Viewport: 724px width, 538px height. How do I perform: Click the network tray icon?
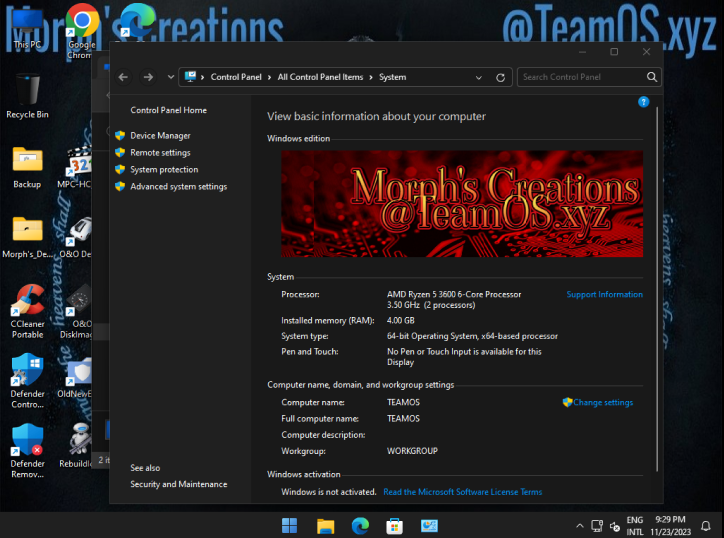pos(597,526)
